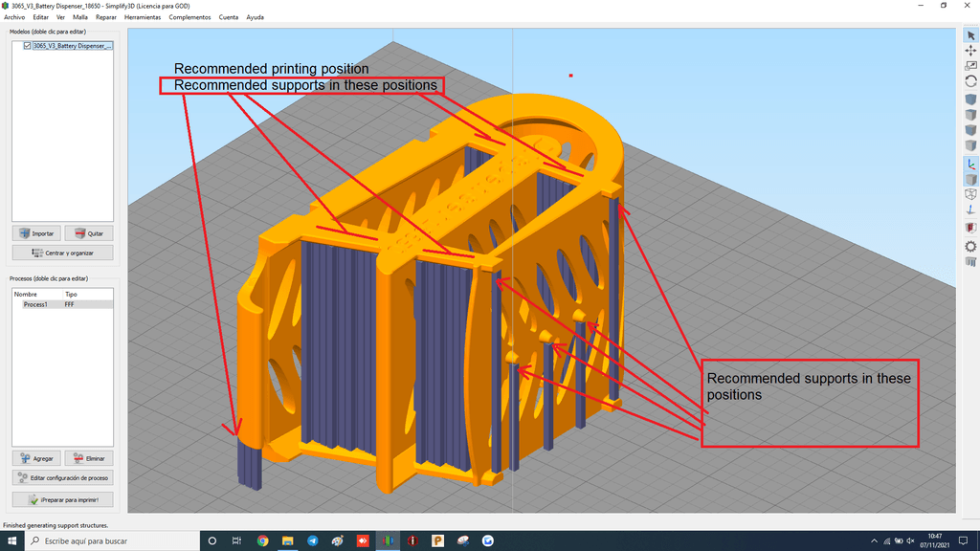
Task: Open the Archivo menu
Action: tap(14, 17)
